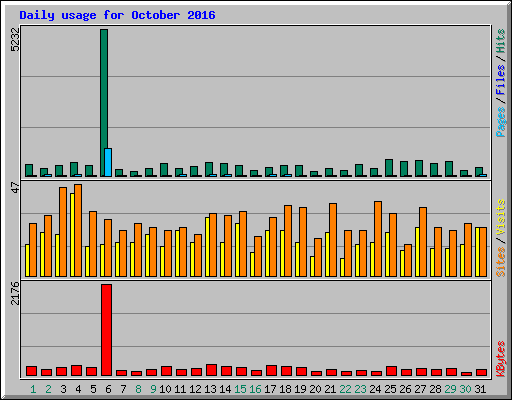Click the orange Visits bar for day 4
Screen dimensions: 512x400
78,230
